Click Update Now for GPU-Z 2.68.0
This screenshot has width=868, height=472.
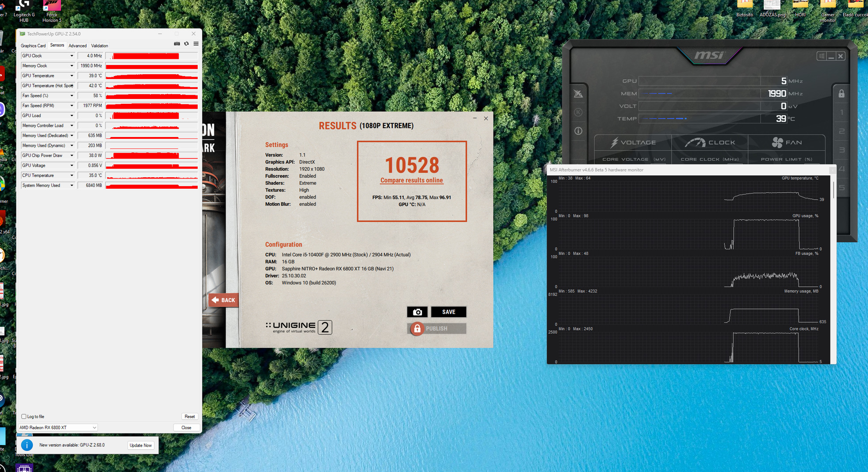click(x=141, y=445)
